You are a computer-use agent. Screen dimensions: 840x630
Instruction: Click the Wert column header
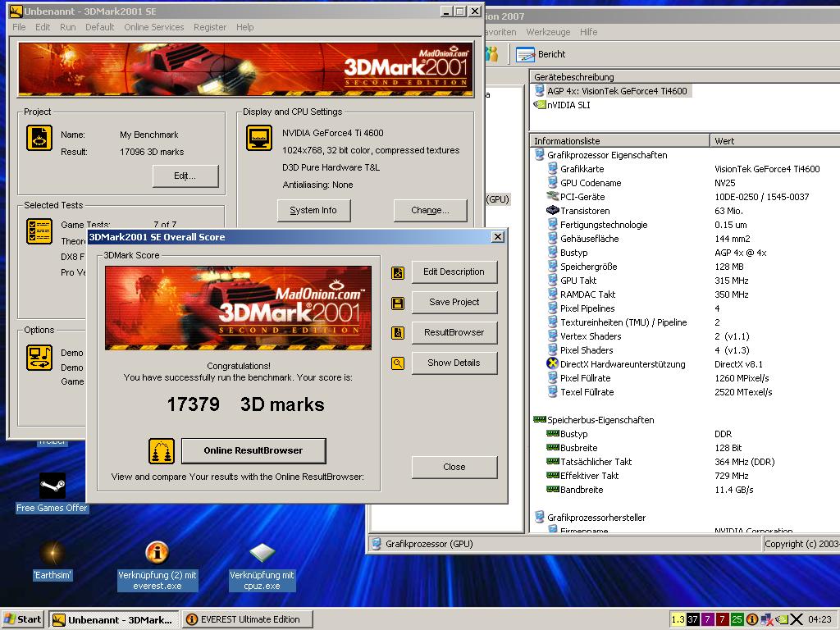pos(774,140)
